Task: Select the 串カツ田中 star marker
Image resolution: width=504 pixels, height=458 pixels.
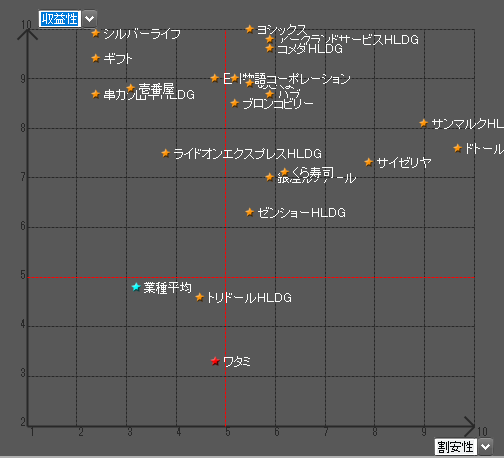Action: (96, 94)
